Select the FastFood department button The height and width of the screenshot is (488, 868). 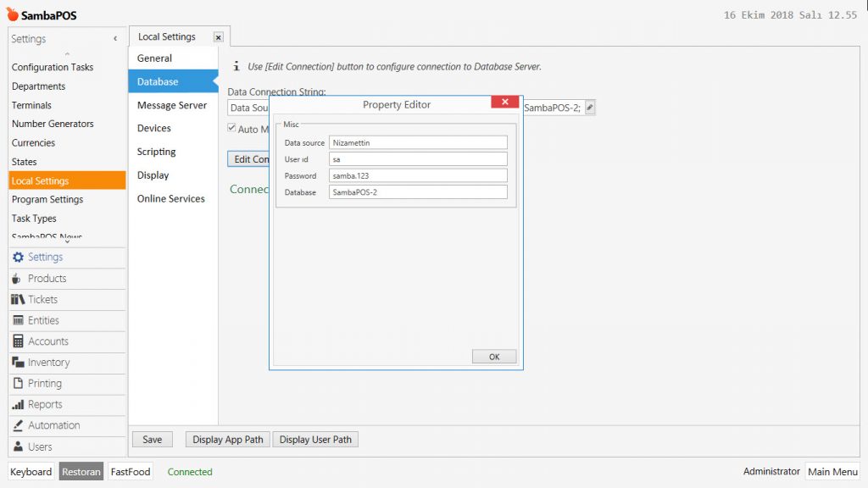[131, 471]
